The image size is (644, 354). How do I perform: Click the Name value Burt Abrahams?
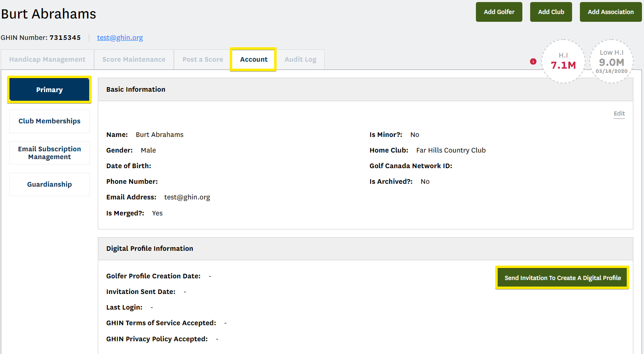pos(159,135)
